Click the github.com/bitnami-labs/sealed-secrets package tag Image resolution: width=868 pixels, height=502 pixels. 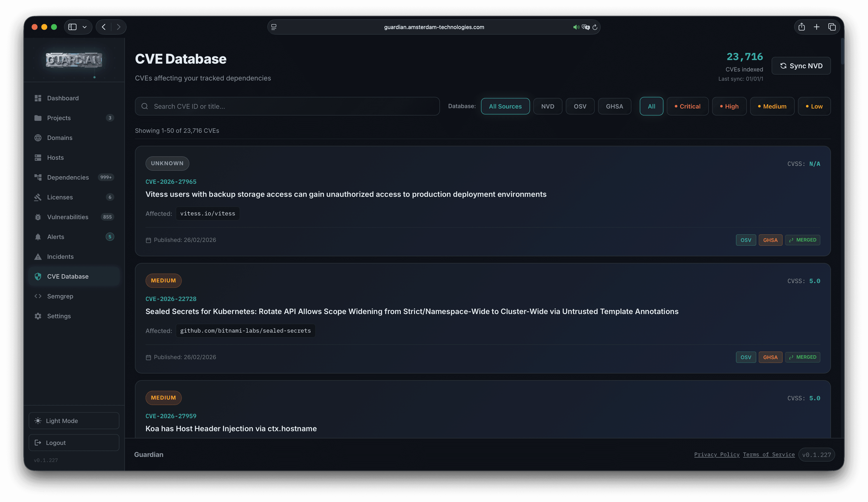pyautogui.click(x=245, y=331)
